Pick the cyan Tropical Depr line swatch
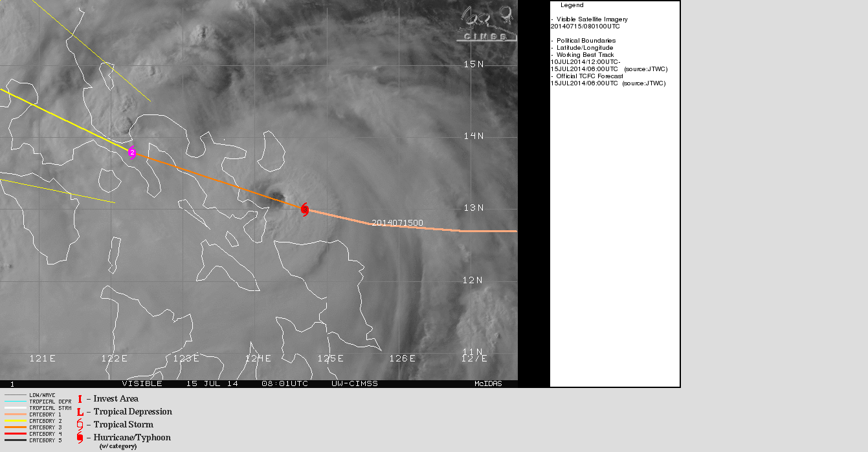The image size is (868, 452). click(x=16, y=402)
